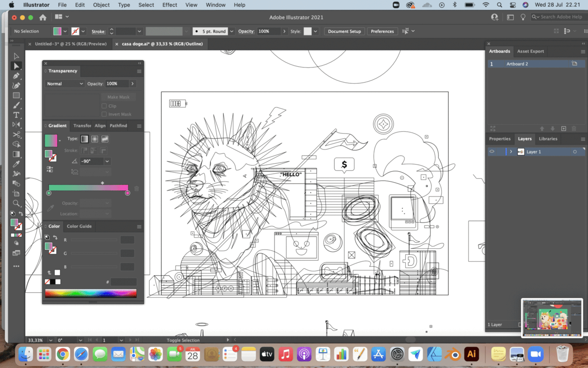Open the gradient angle dropdown
588x368 pixels.
coord(107,161)
